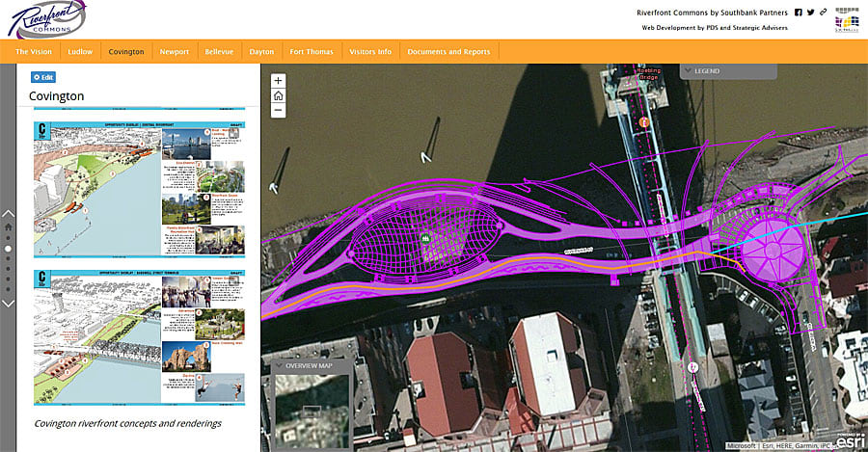Open the Newport tab
Viewport: 868px width, 452px height.
(x=175, y=51)
